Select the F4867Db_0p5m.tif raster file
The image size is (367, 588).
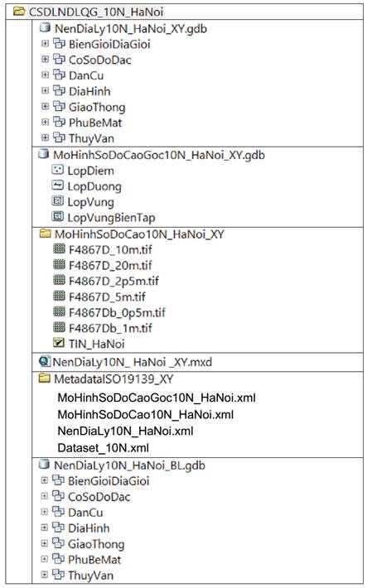tap(117, 312)
